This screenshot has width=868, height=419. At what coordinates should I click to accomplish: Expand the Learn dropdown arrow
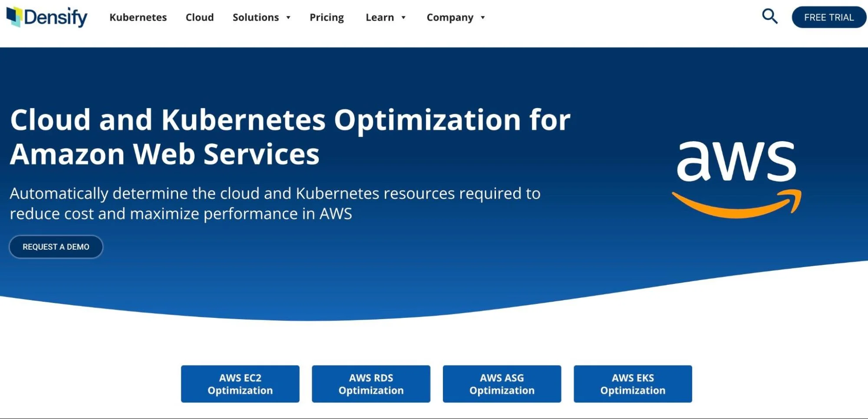click(403, 18)
